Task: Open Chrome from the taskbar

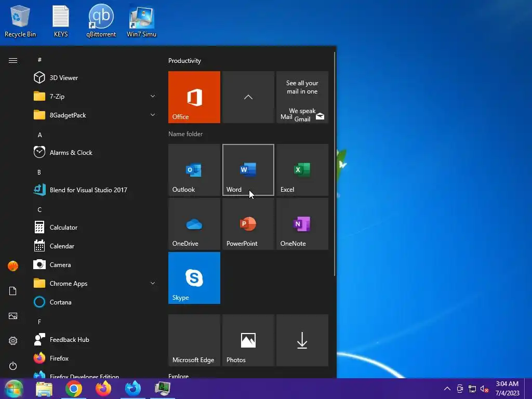Action: pyautogui.click(x=74, y=389)
